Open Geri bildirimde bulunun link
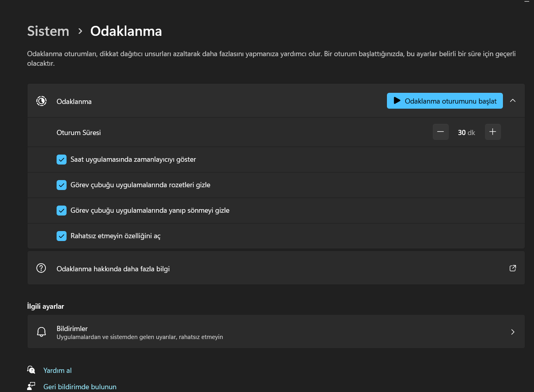The height and width of the screenshot is (392, 534). pyautogui.click(x=80, y=387)
